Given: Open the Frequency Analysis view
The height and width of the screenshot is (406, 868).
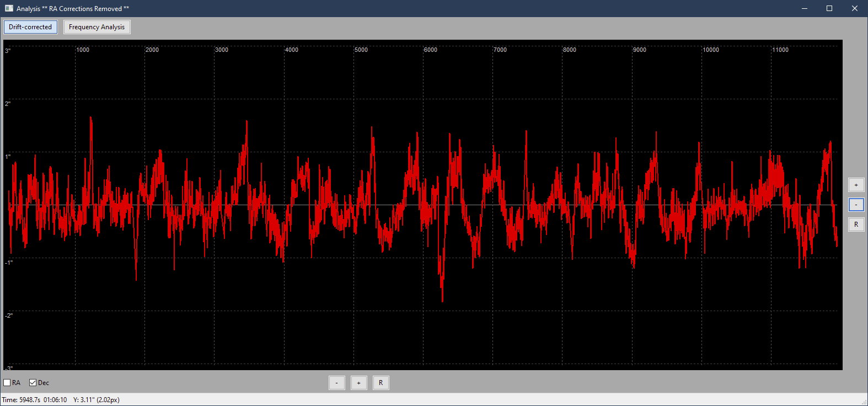Looking at the screenshot, I should pyautogui.click(x=97, y=27).
